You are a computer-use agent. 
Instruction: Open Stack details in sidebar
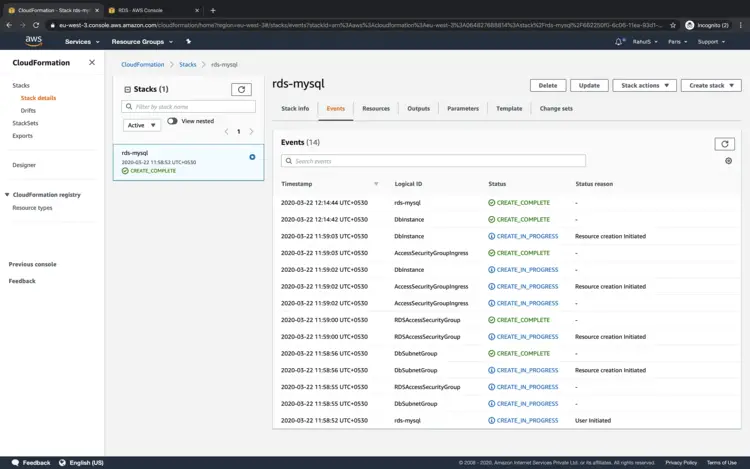click(x=38, y=98)
